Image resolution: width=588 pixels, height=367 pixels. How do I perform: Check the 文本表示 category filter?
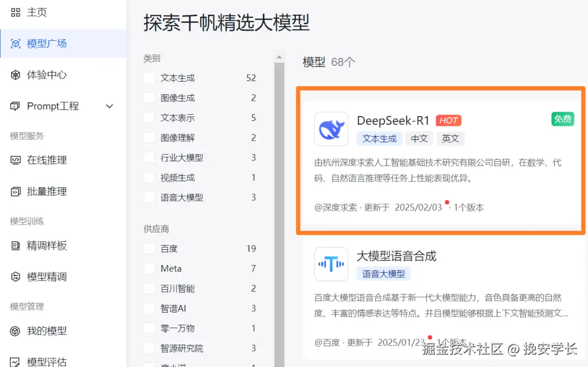pos(149,118)
